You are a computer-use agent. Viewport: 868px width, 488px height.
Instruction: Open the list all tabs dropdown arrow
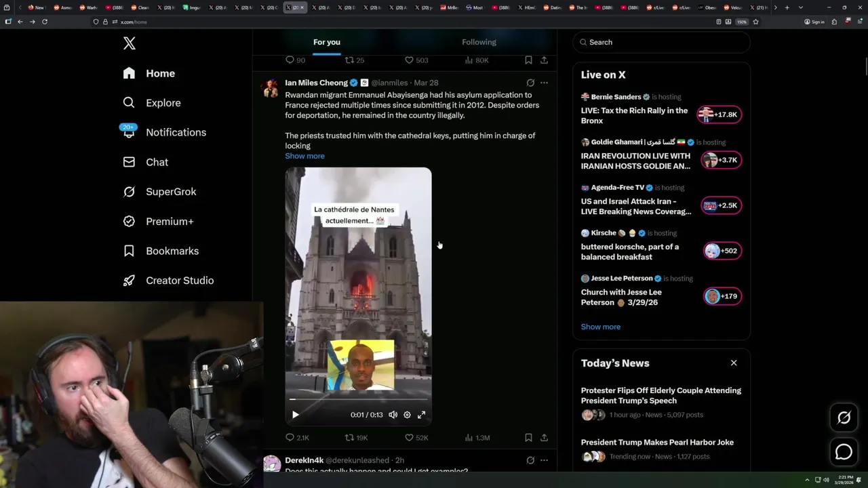pyautogui.click(x=801, y=7)
